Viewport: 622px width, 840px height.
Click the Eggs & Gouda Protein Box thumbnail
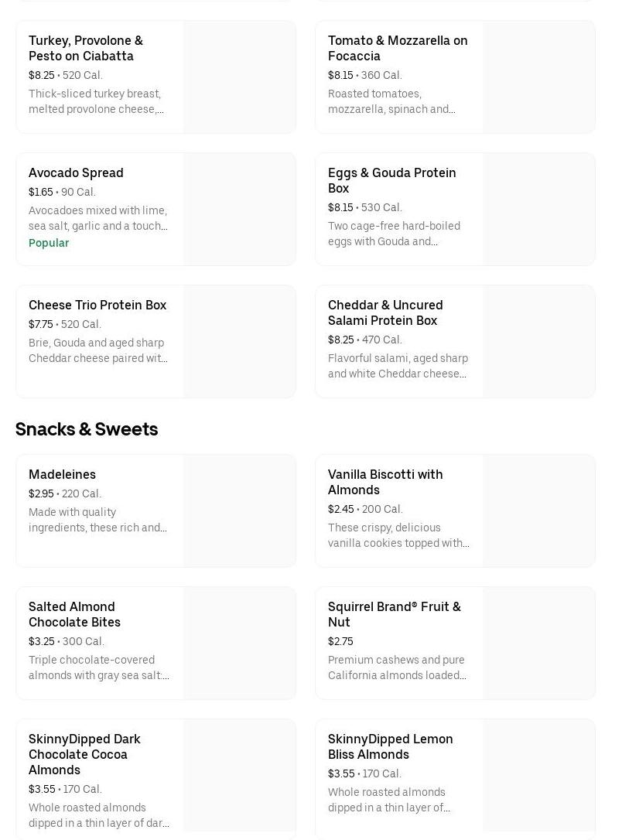539,210
